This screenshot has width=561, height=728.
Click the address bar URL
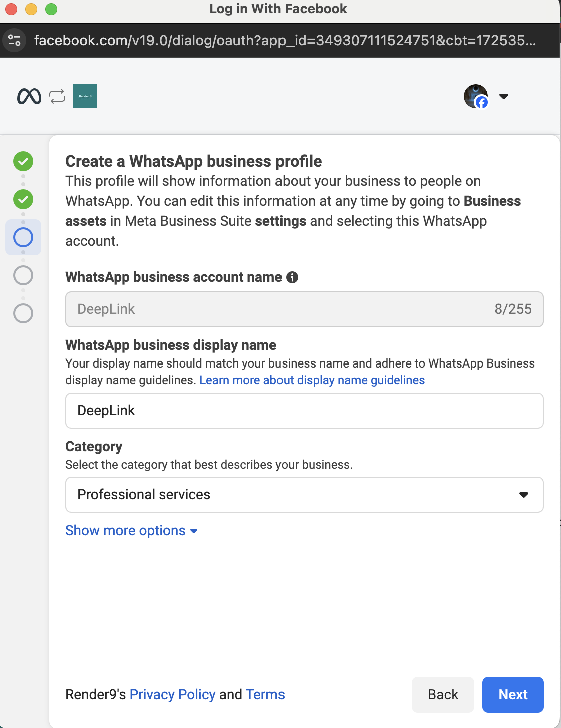285,40
